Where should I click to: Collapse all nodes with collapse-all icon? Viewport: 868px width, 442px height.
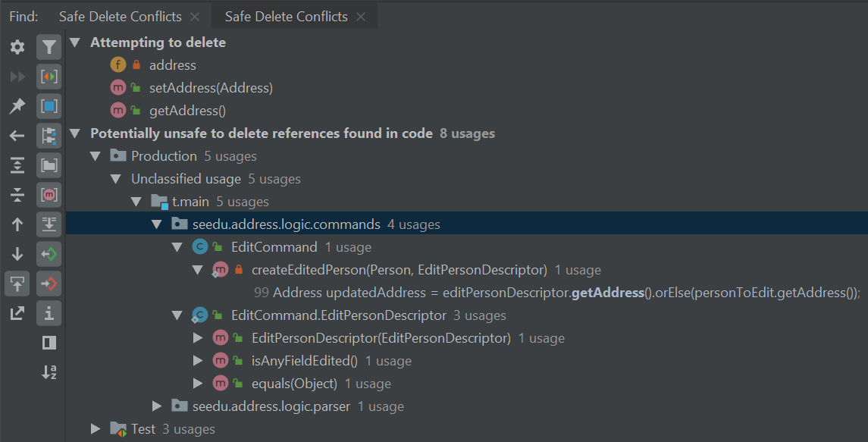tap(17, 195)
